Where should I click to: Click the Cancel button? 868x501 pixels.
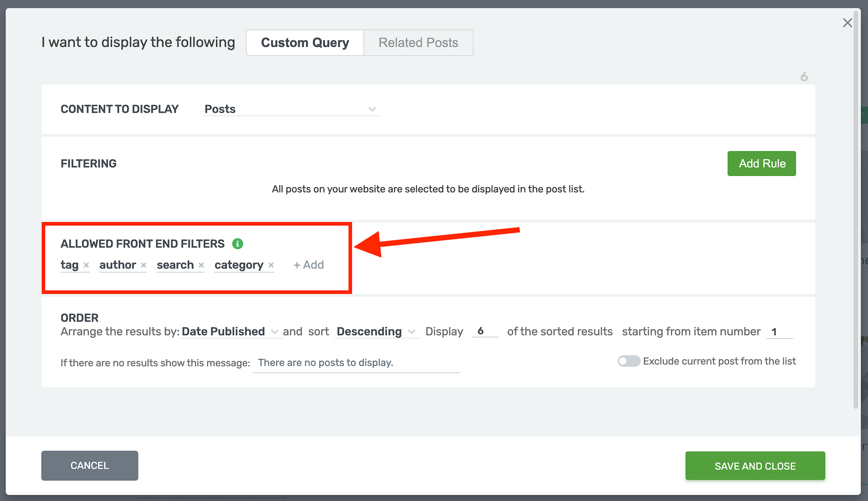coord(90,465)
